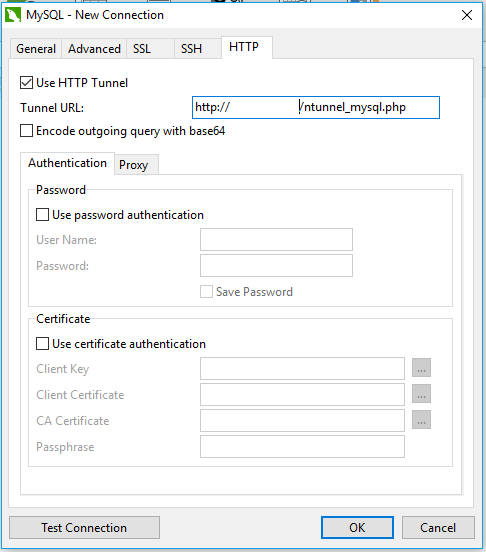Viewport: 486px width, 552px height.
Task: Uncheck Use HTTP Tunnel
Action: coord(26,83)
